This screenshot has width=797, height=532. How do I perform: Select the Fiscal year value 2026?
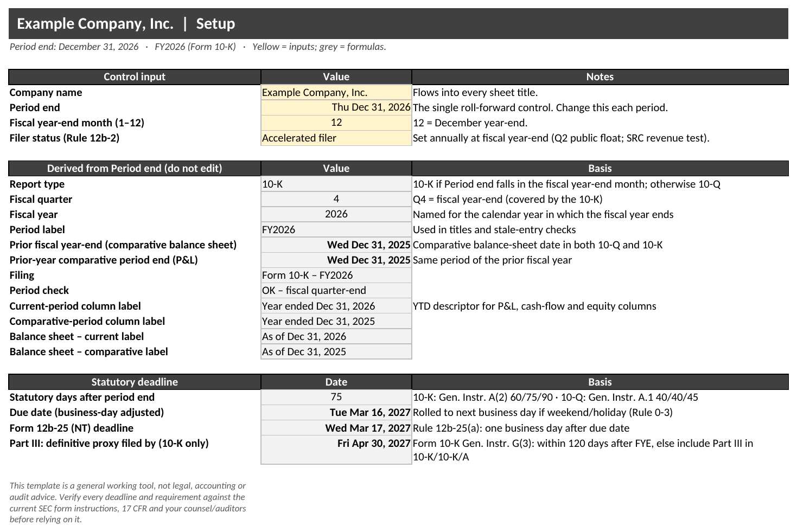(336, 214)
